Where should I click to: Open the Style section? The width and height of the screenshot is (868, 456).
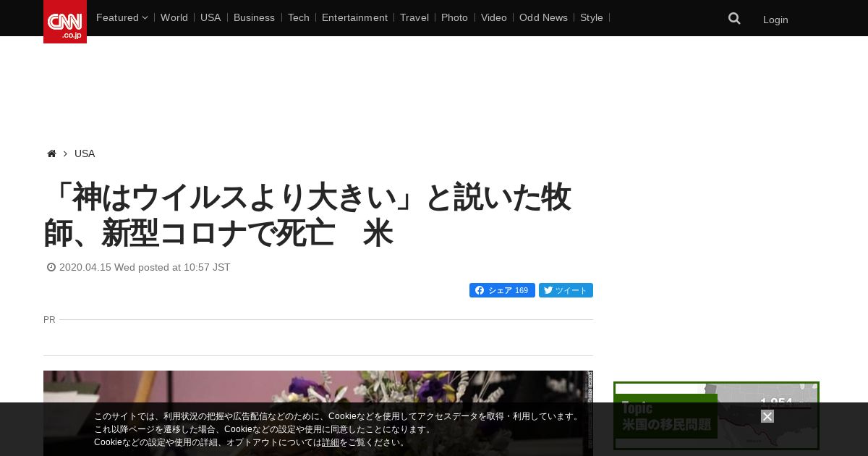point(592,17)
